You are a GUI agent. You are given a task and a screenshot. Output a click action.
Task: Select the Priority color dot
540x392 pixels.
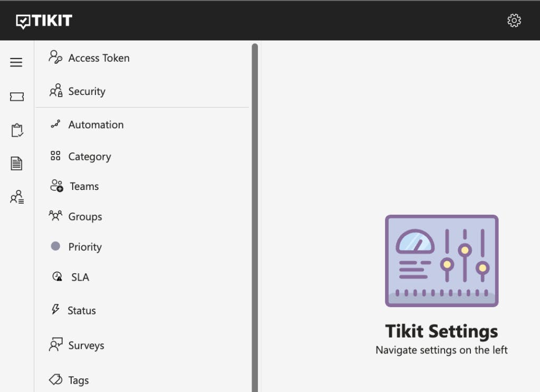(x=55, y=246)
